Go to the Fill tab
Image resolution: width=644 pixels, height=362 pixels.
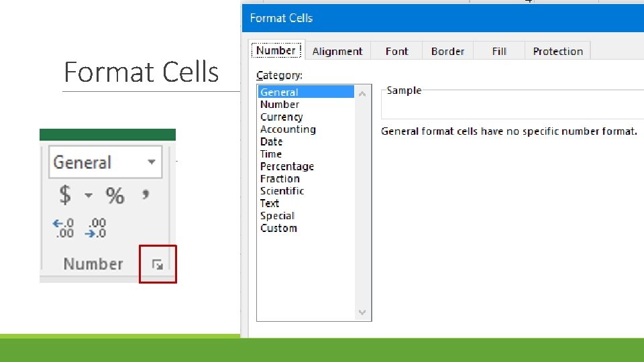pos(499,52)
